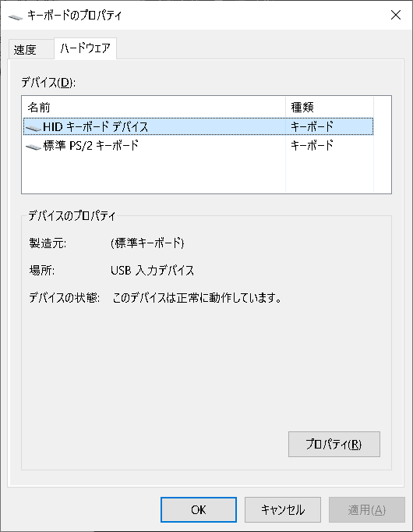The width and height of the screenshot is (413, 532).
Task: Click the 適用(A) button
Action: pyautogui.click(x=366, y=509)
